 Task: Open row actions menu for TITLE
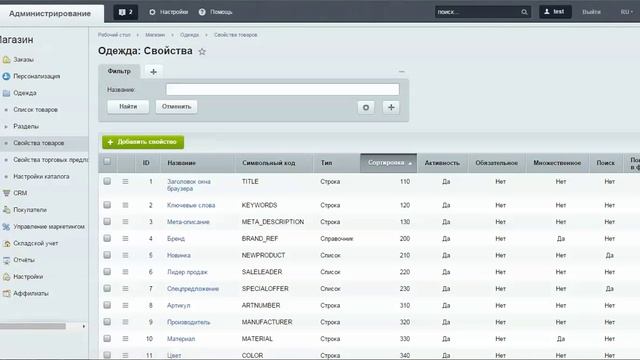click(x=125, y=182)
